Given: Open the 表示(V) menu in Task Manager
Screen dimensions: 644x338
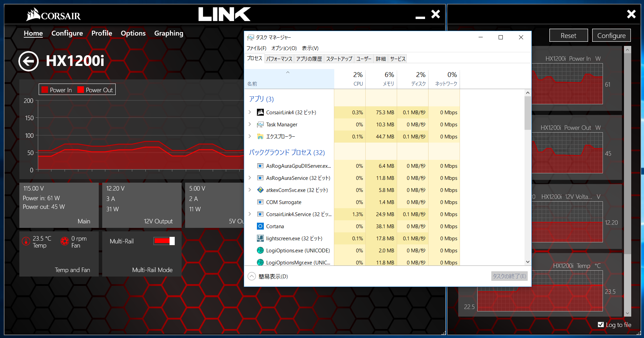Looking at the screenshot, I should pyautogui.click(x=310, y=48).
